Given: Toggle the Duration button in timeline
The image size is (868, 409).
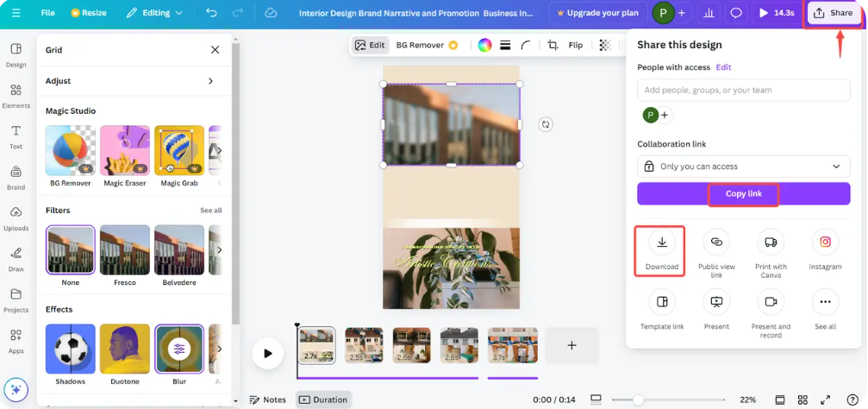Looking at the screenshot, I should point(323,400).
